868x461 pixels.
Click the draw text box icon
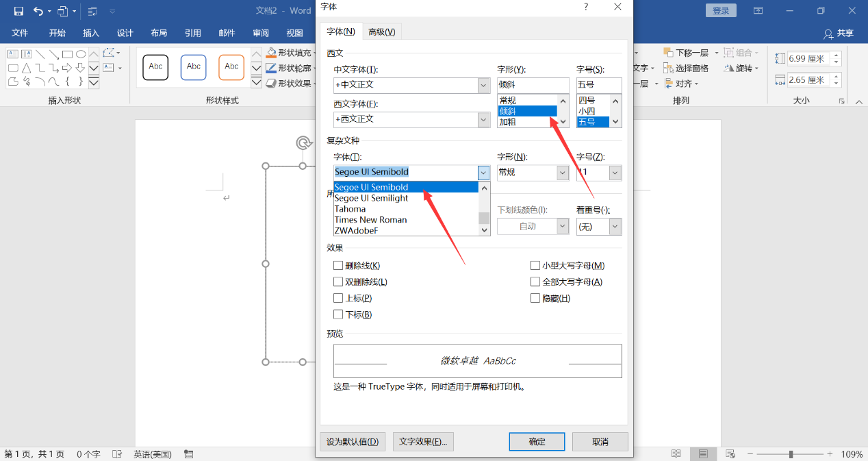pos(108,67)
